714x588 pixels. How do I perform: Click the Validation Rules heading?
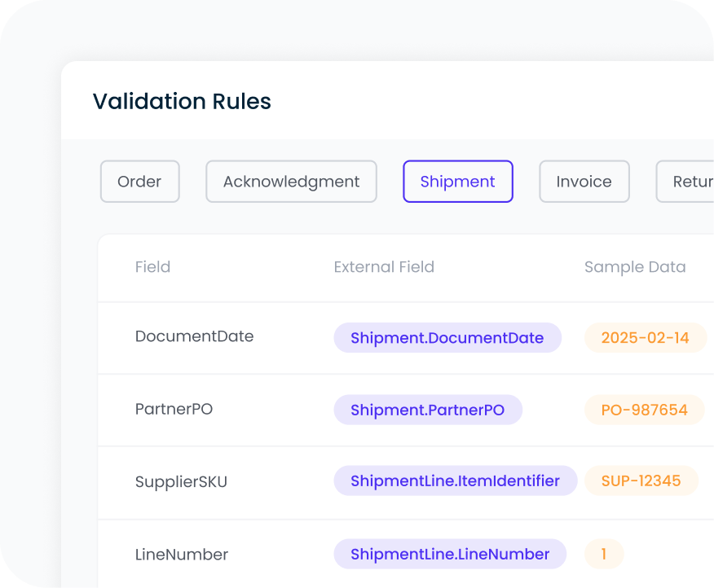[x=182, y=102]
